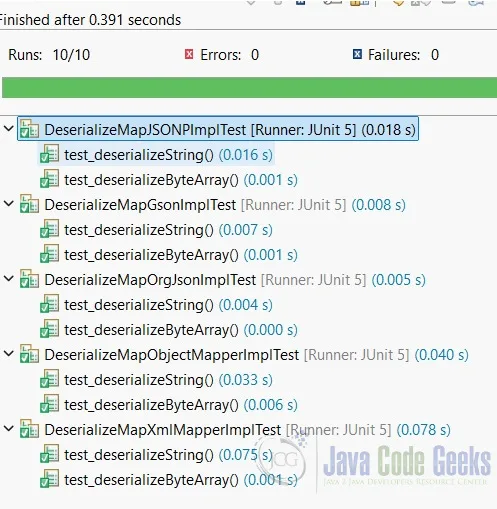Collapse the DeserializeMapObjectMapperImplTest node
Viewport: 497px width, 509px height.
pos(9,353)
